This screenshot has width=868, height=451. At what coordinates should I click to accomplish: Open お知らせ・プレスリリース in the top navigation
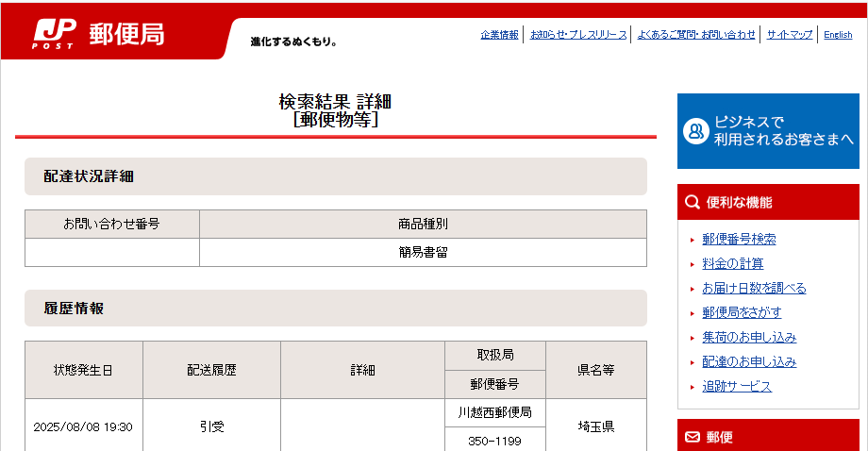click(x=577, y=35)
